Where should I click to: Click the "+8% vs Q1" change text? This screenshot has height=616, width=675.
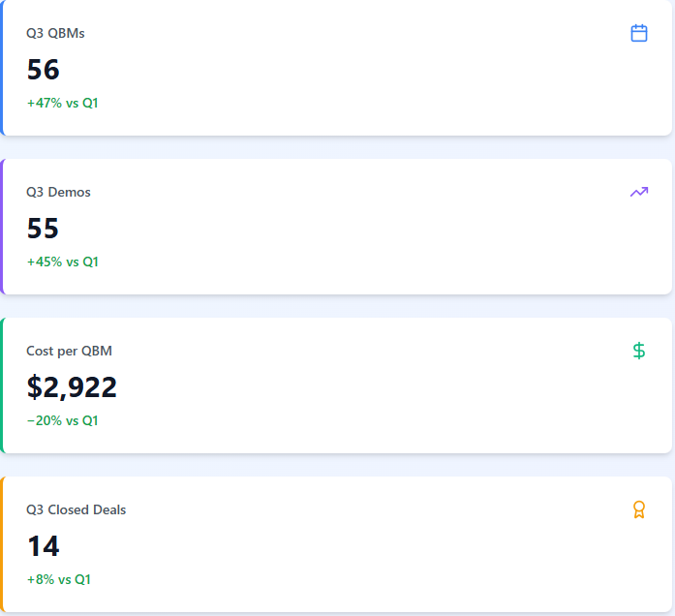58,579
